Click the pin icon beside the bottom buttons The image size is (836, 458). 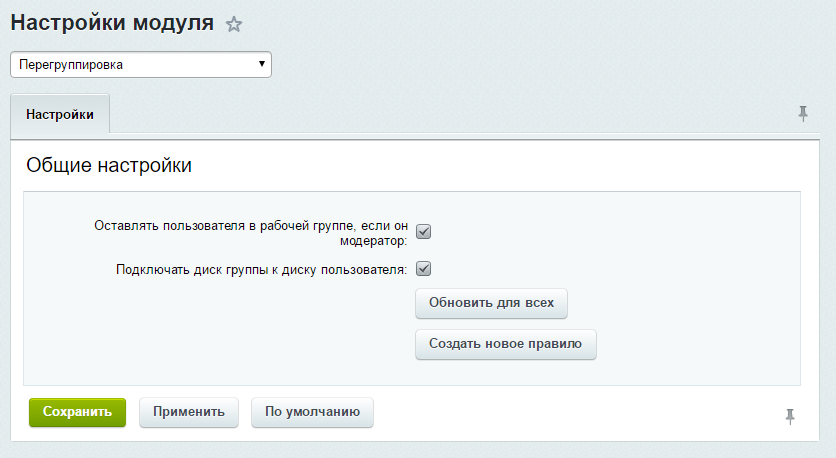click(791, 416)
